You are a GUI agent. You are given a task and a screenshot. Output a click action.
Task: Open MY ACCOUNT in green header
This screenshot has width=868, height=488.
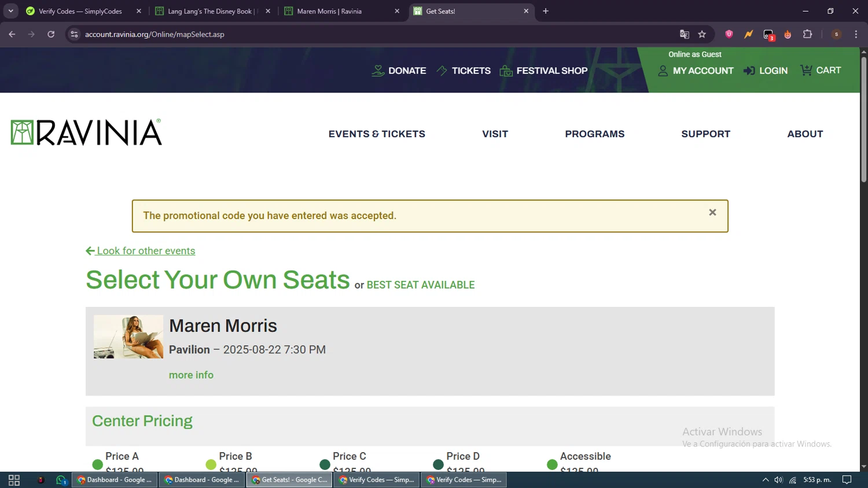[696, 71]
